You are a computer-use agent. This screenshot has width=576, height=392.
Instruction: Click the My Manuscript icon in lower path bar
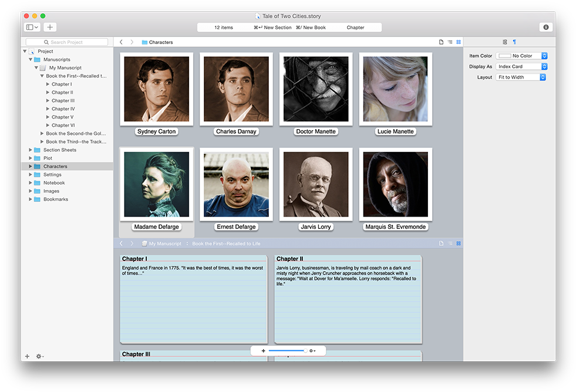coord(144,244)
